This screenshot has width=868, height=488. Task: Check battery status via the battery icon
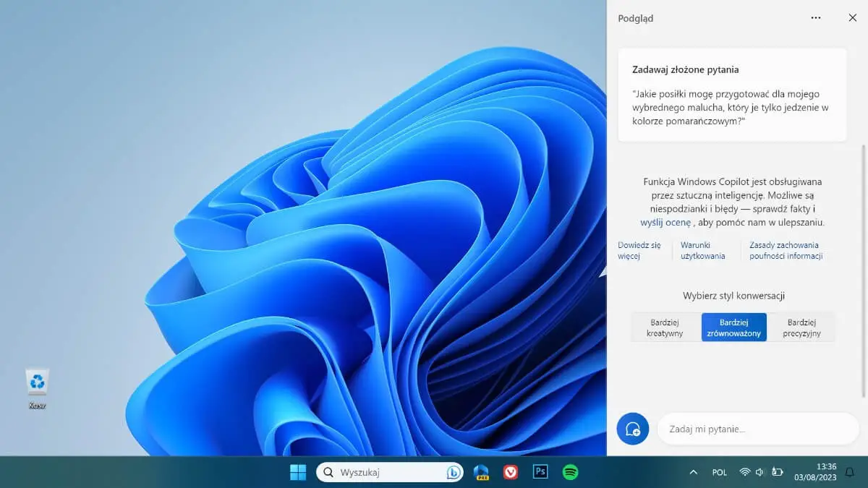(x=776, y=472)
